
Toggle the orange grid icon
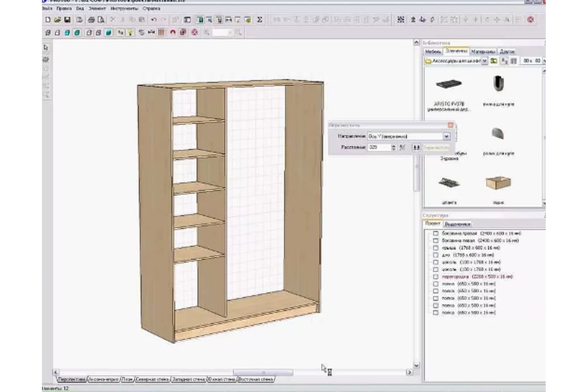tap(161, 32)
